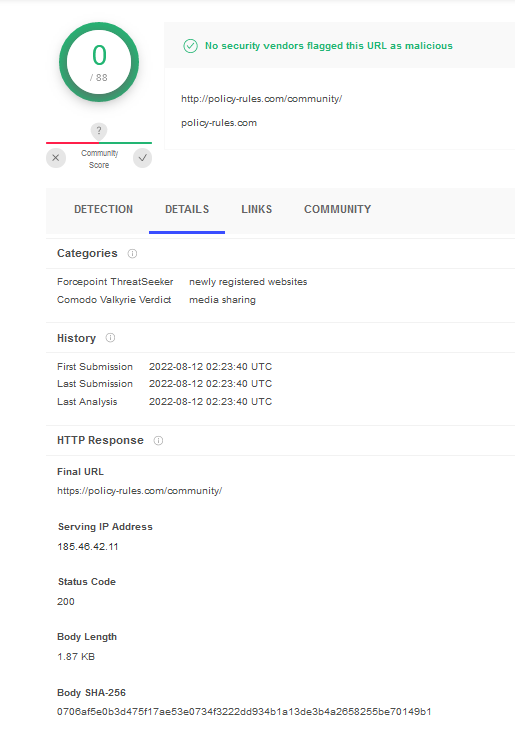The width and height of the screenshot is (515, 732).
Task: Click the 'No security vendors flagged' message
Action: [x=329, y=46]
